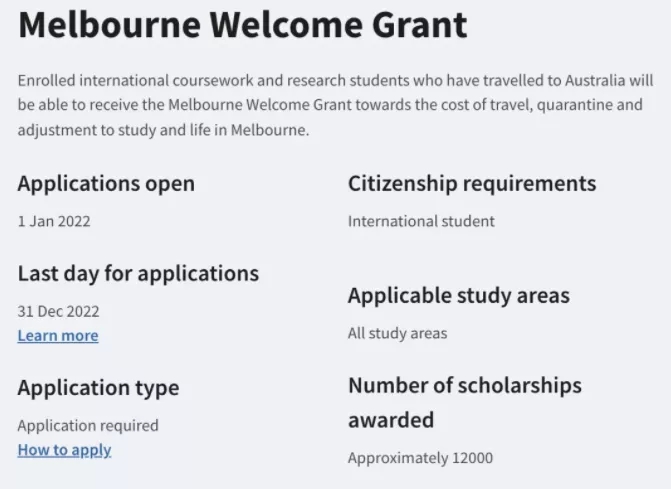Click 'Enrolled international coursework' opening text
Screen dimensions: 671x489
pos(135,80)
